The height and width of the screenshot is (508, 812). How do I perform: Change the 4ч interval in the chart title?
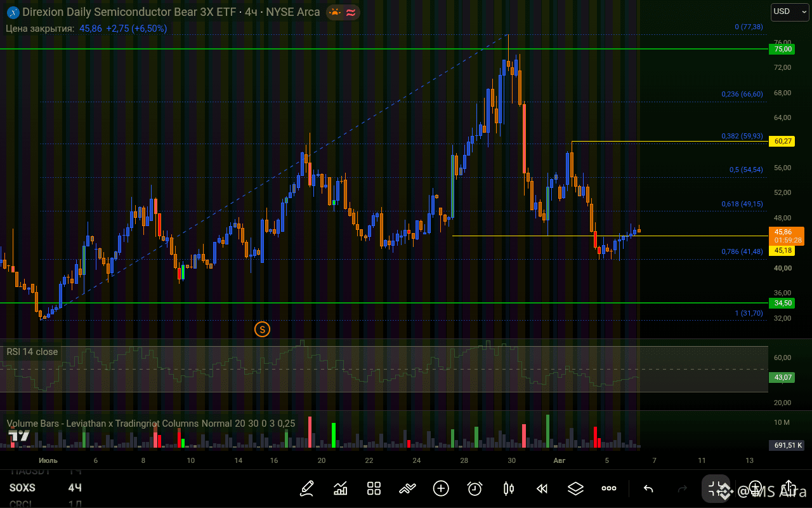pyautogui.click(x=250, y=12)
